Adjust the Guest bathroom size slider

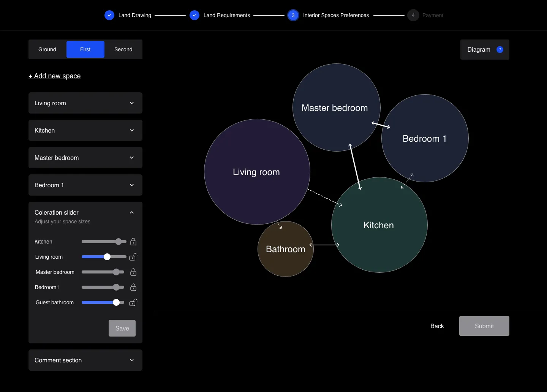click(116, 303)
